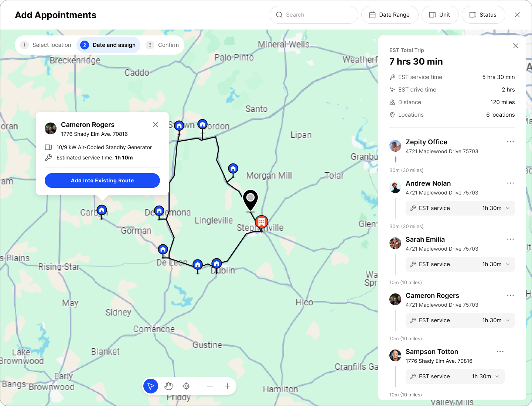Click the black selected location pin
This screenshot has height=406, width=532.
tap(250, 200)
